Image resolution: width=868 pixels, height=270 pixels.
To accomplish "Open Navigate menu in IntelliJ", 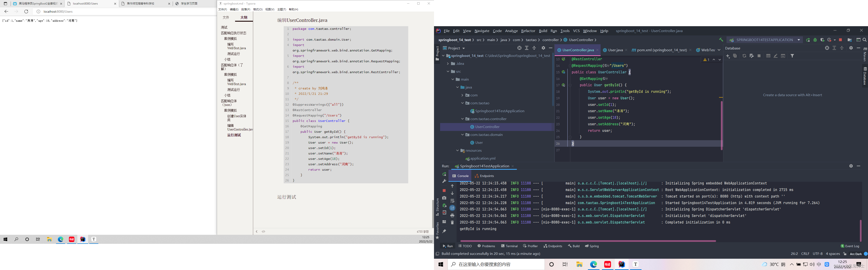I will click(482, 31).
